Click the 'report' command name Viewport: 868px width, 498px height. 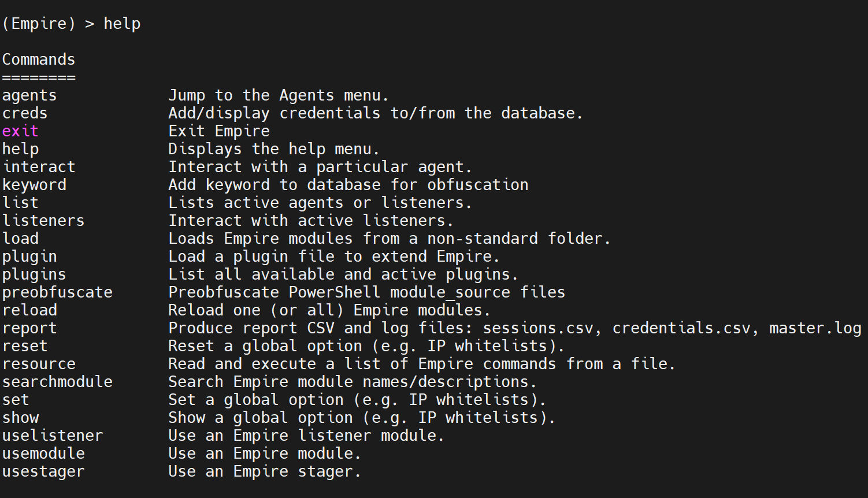click(29, 328)
